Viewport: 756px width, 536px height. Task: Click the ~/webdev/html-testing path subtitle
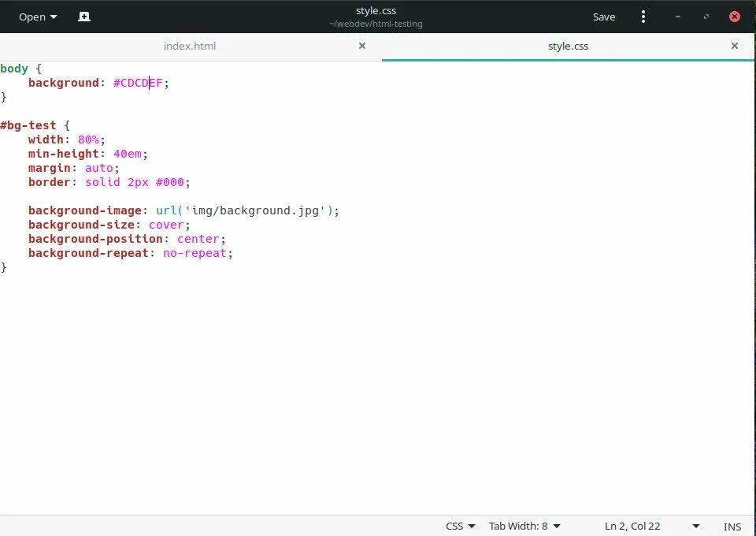click(376, 24)
